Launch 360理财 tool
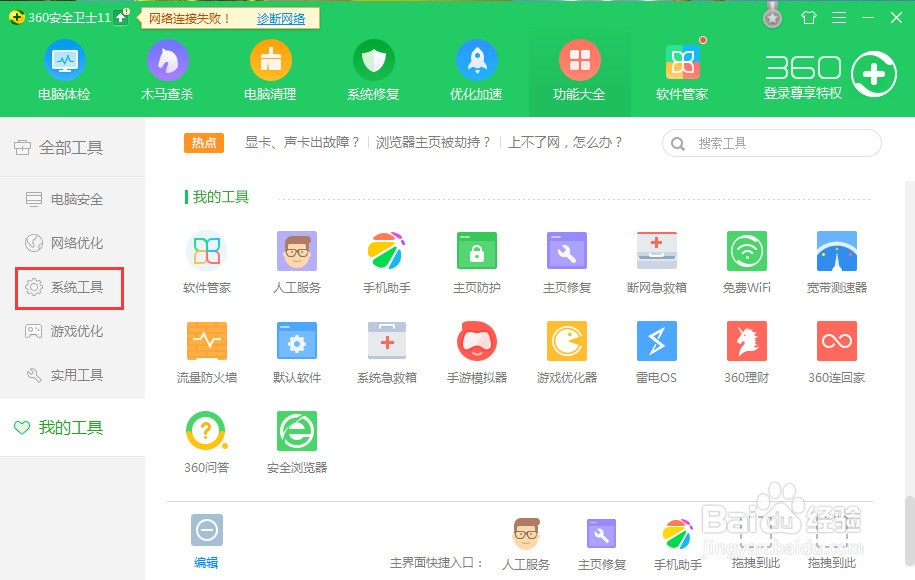Image resolution: width=915 pixels, height=580 pixels. coord(747,352)
